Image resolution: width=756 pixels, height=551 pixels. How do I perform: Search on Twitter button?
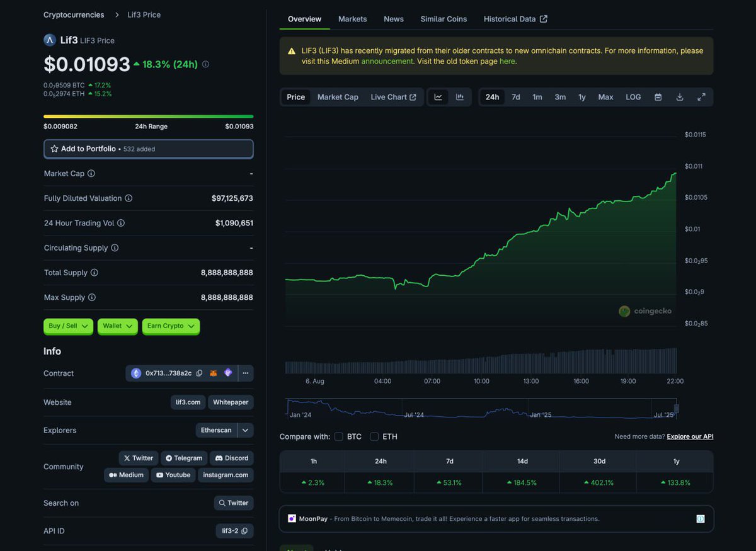234,503
